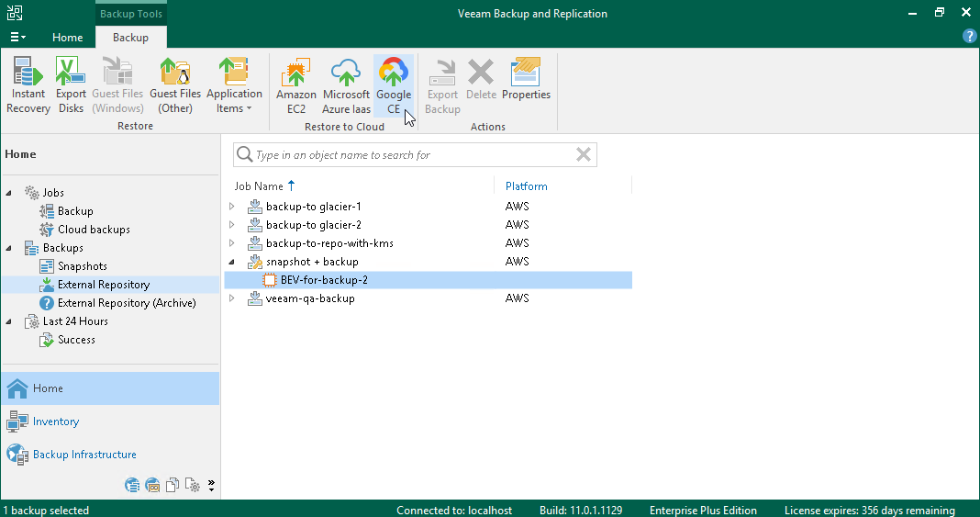
Task: Select the BEV-for-backup-2 item
Action: [429, 280]
